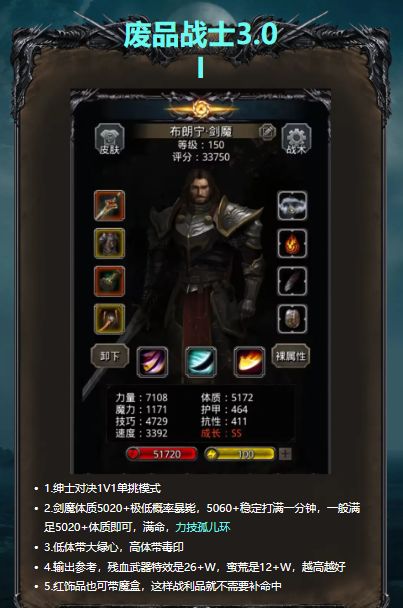The width and height of the screenshot is (403, 608).
Task: Choose the fire slash skill icon
Action: pos(249,362)
